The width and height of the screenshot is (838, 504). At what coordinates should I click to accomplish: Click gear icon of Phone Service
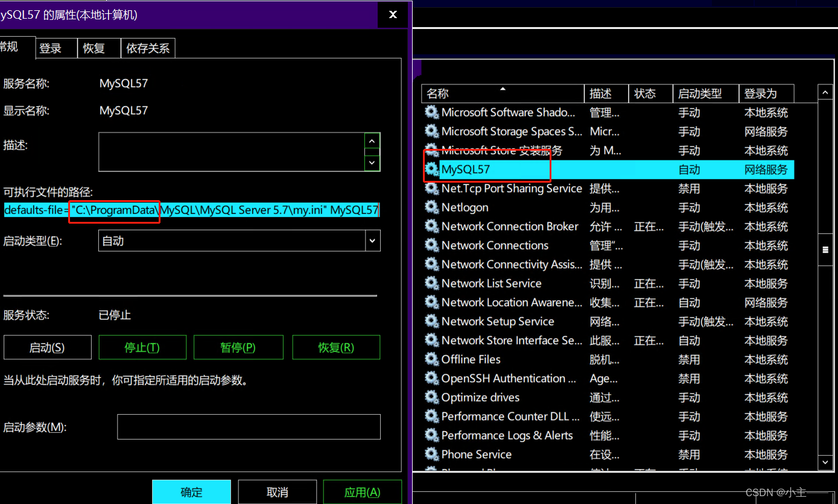coord(431,455)
